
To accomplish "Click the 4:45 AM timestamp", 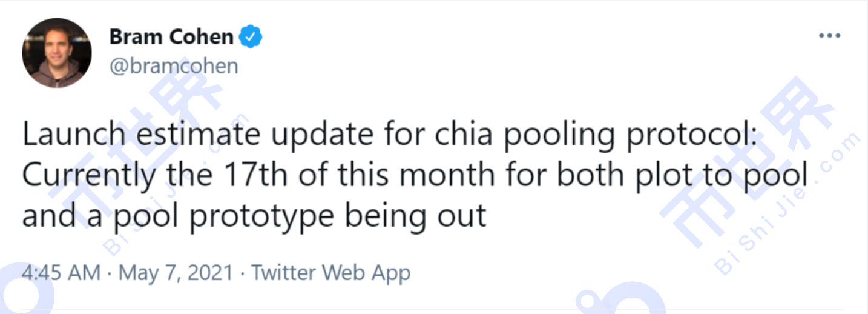I will [61, 272].
